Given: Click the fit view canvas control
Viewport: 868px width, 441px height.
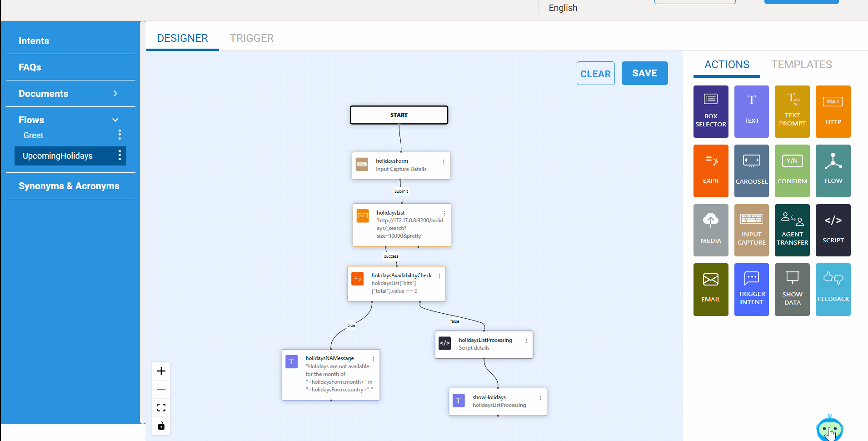Looking at the screenshot, I should (161, 407).
